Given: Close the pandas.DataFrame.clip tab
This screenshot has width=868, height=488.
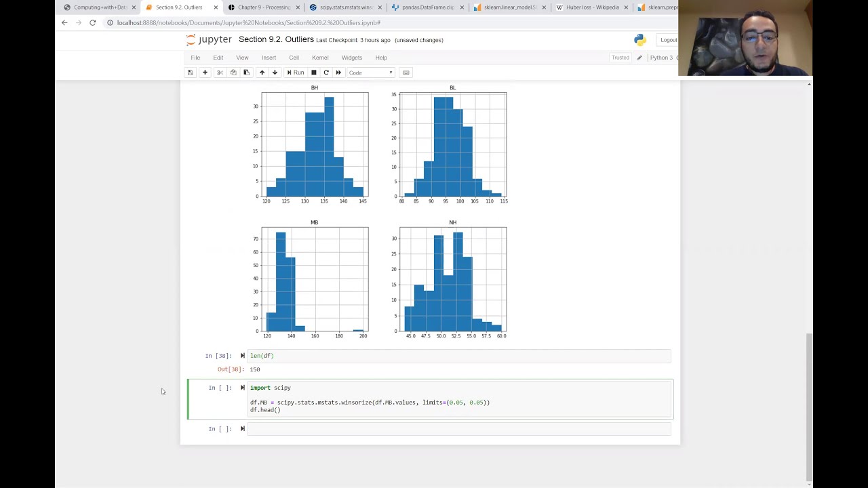Looking at the screenshot, I should coord(462,7).
